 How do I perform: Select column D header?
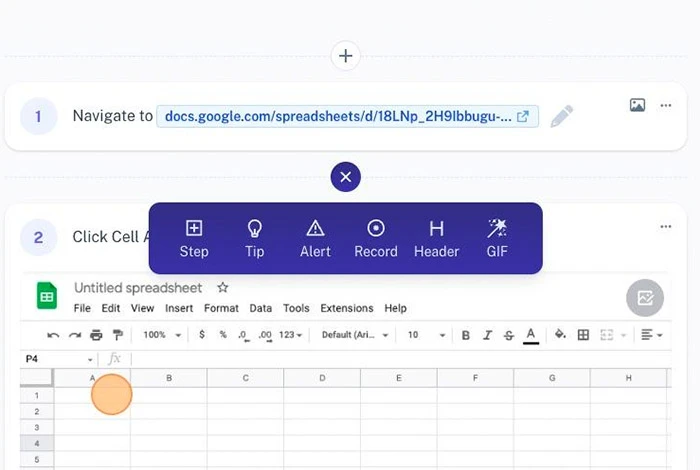point(322,378)
